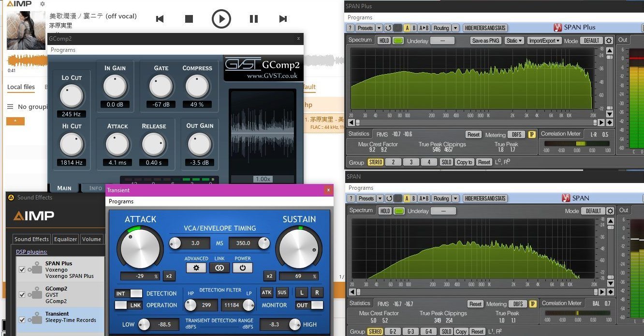Click the GComp2 Lo Cut knob
This screenshot has height=336, width=644.
[72, 96]
